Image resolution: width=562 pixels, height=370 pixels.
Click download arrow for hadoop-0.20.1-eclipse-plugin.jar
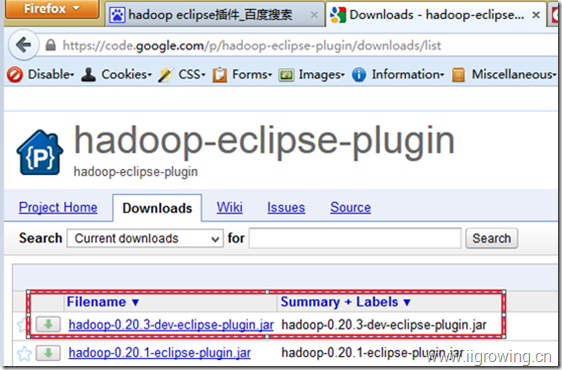(48, 354)
